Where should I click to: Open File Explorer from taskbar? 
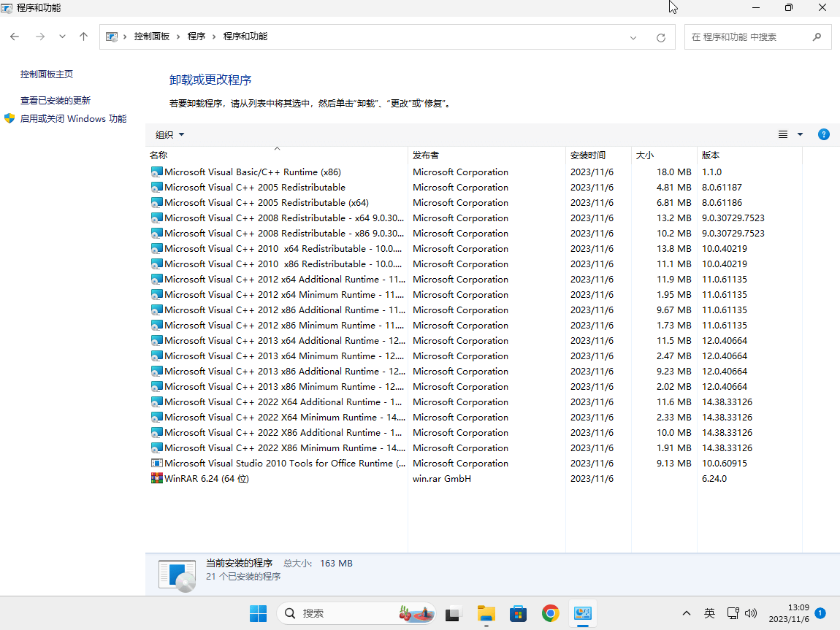click(x=486, y=613)
